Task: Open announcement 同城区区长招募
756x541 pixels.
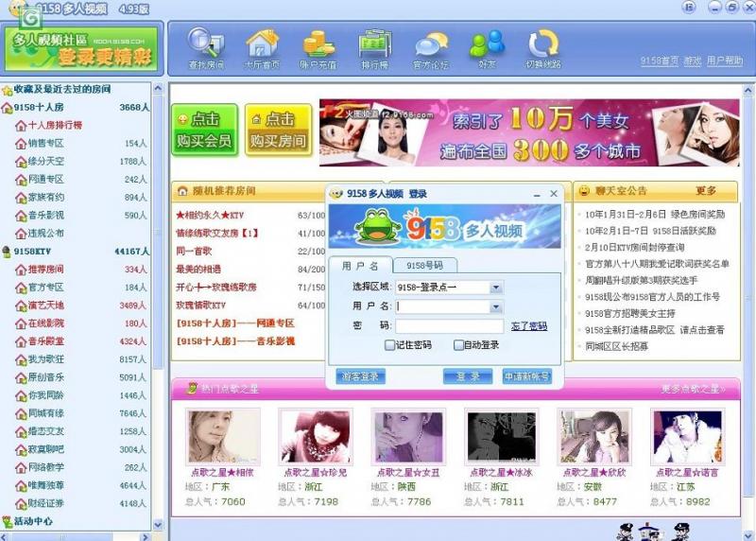Action: tap(616, 346)
